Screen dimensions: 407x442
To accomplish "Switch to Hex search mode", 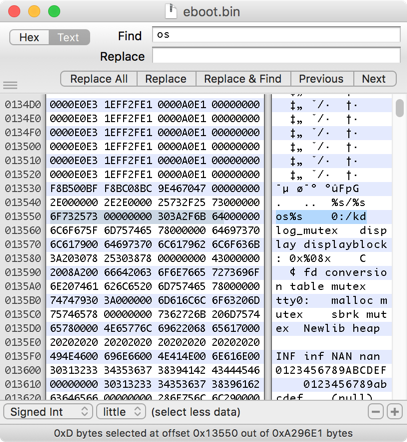I will pos(29,37).
